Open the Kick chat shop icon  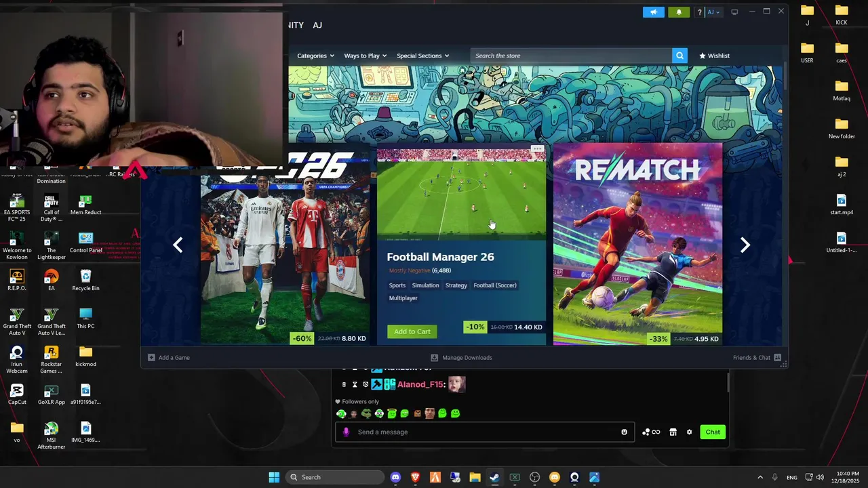673,432
